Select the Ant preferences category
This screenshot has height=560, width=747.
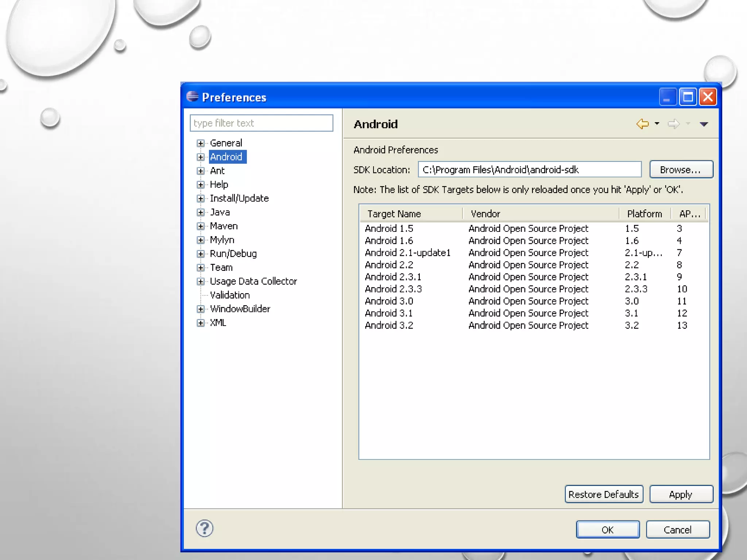click(x=217, y=171)
